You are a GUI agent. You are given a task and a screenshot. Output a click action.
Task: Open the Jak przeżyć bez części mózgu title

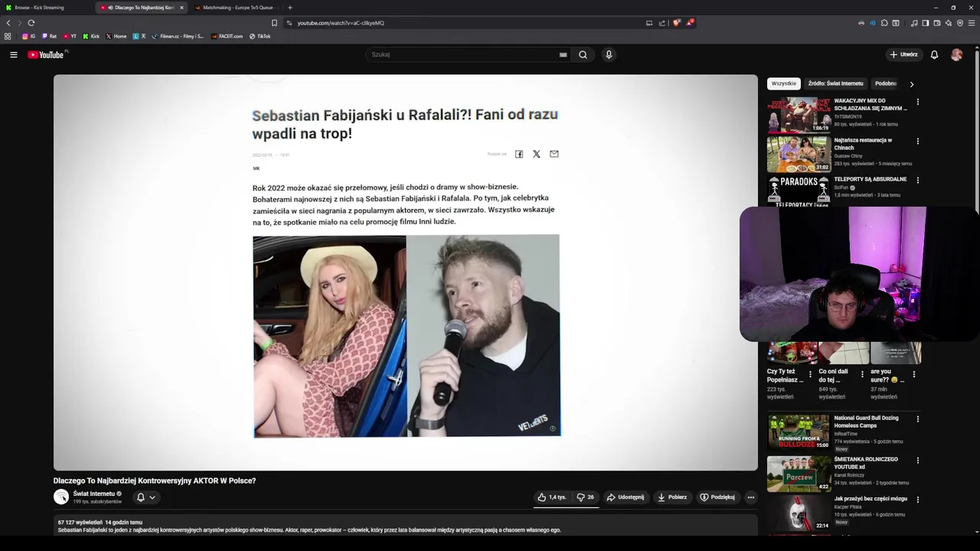pyautogui.click(x=871, y=499)
